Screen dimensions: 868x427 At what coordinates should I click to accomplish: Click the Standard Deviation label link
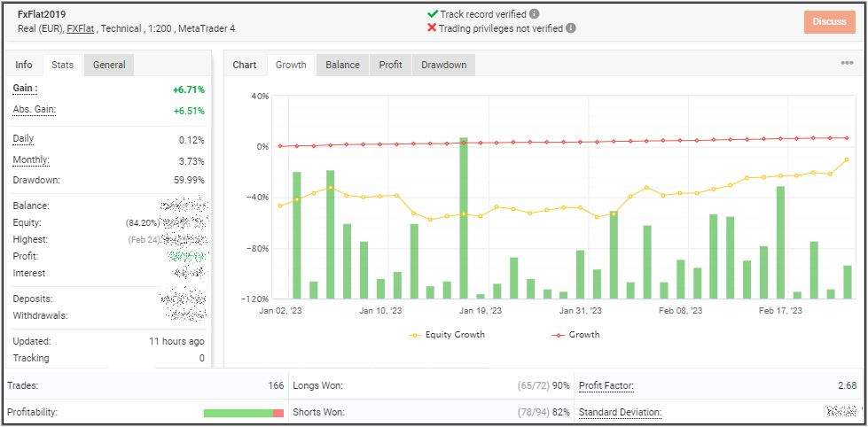(x=620, y=413)
